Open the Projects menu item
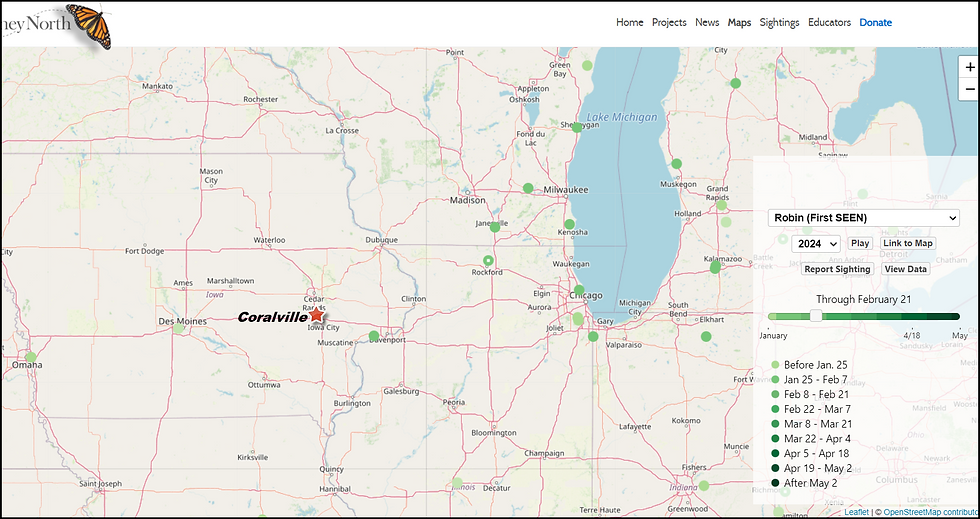This screenshot has height=519, width=980. coord(669,23)
